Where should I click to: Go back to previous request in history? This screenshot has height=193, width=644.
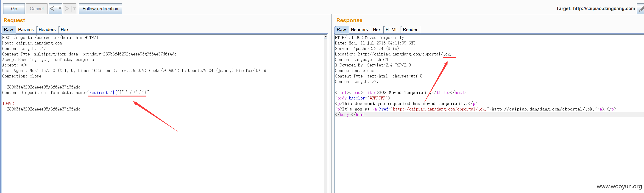pyautogui.click(x=53, y=9)
